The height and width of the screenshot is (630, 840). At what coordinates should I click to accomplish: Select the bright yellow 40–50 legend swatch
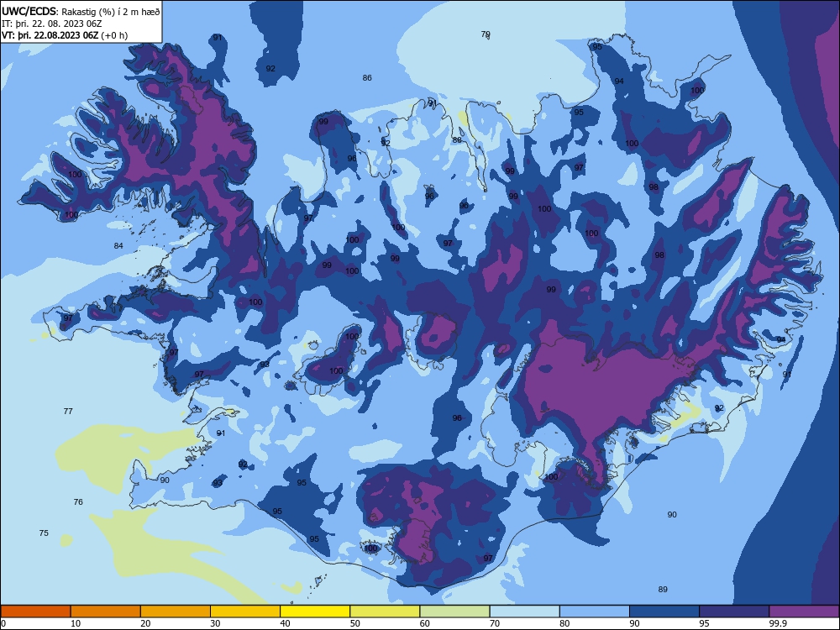pos(315,612)
